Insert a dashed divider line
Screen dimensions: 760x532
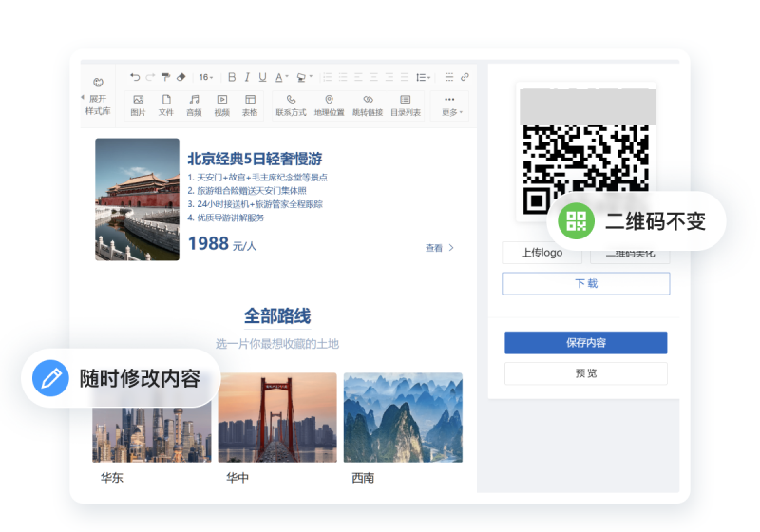click(x=449, y=77)
